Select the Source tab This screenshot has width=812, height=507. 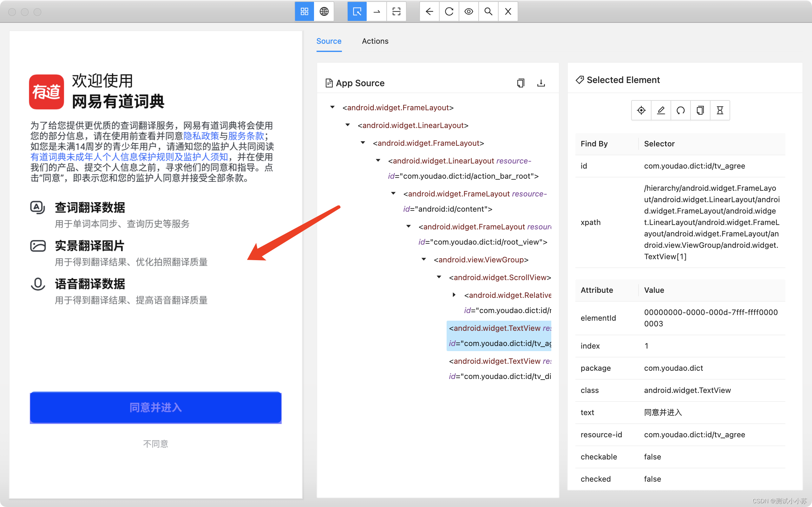click(329, 41)
